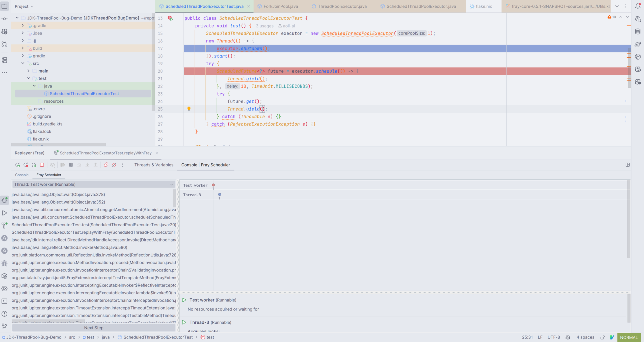This screenshot has width=644, height=342.
Task: Rerun the replay in debug mode
Action: tap(17, 165)
